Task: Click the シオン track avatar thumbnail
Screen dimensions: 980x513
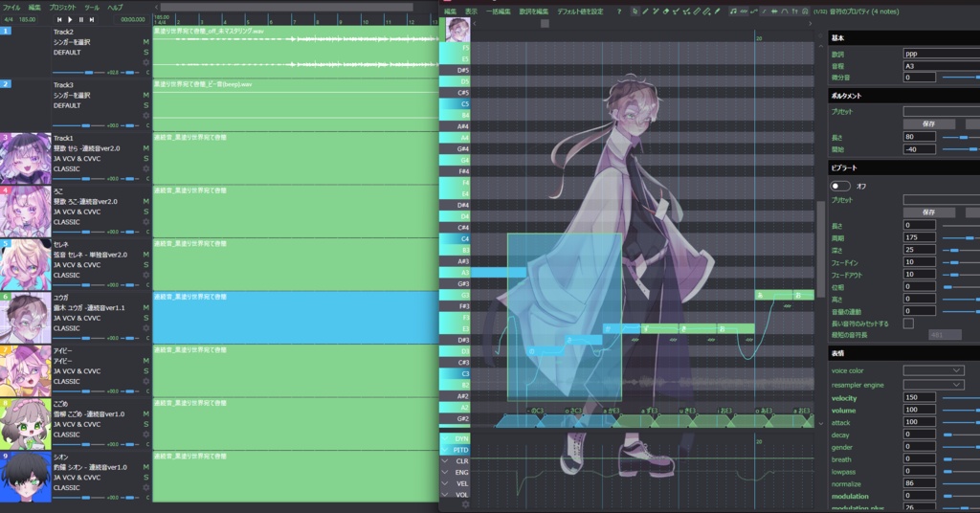Action: (26, 477)
